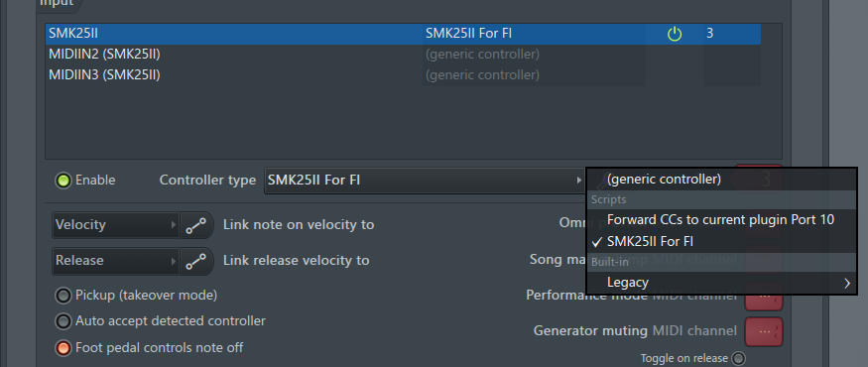Open the Release curve dropdown
This screenshot has height=367, width=868.
tap(115, 261)
